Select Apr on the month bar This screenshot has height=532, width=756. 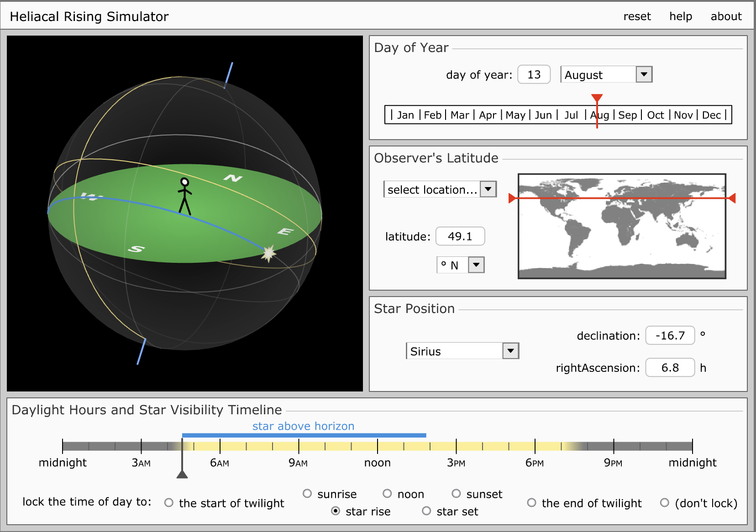pyautogui.click(x=488, y=115)
